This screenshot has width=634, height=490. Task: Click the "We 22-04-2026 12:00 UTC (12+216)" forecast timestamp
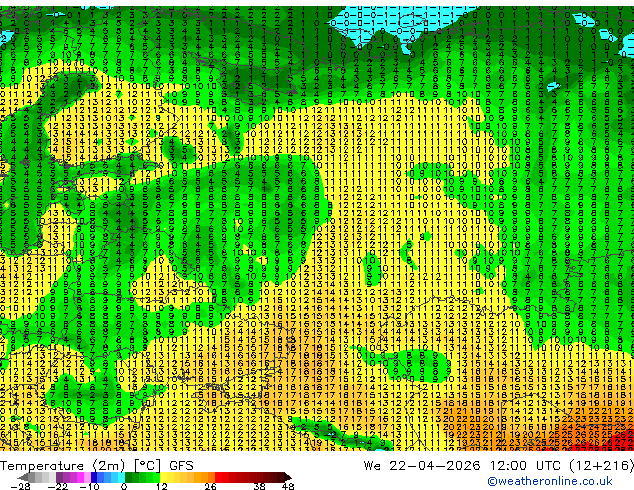pyautogui.click(x=499, y=466)
